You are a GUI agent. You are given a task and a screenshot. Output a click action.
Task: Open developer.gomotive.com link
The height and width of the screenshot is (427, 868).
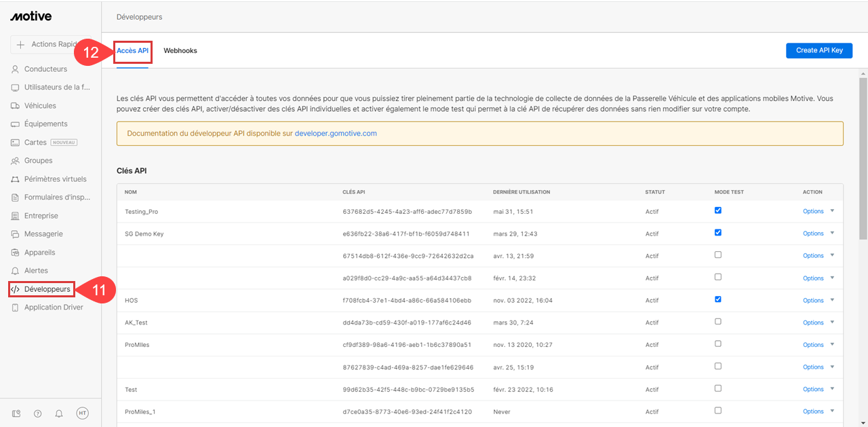pos(336,134)
